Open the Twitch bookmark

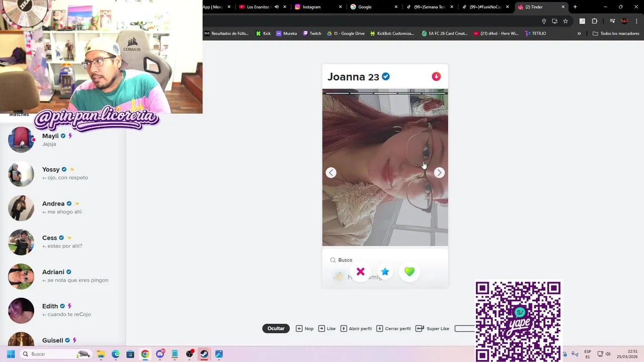pos(312,34)
